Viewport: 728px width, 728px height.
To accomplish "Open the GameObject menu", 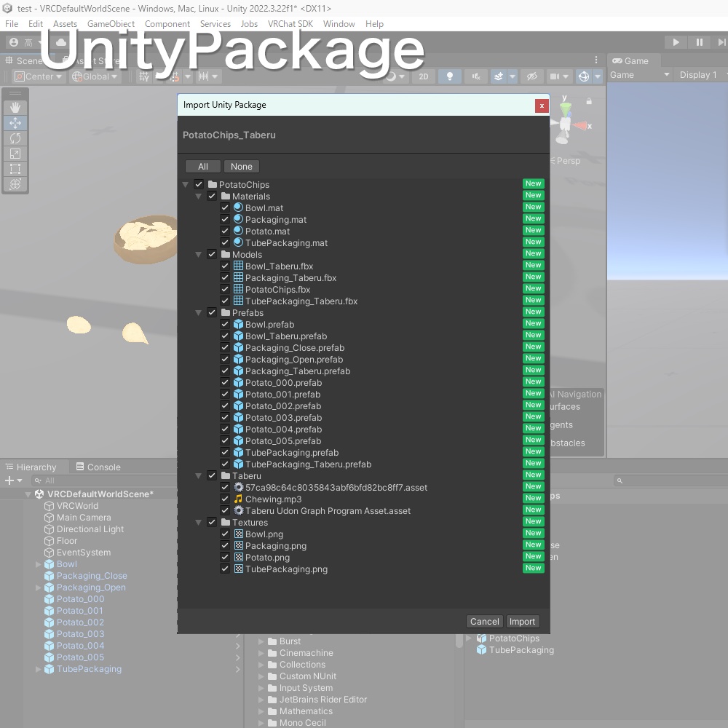I will [x=111, y=24].
